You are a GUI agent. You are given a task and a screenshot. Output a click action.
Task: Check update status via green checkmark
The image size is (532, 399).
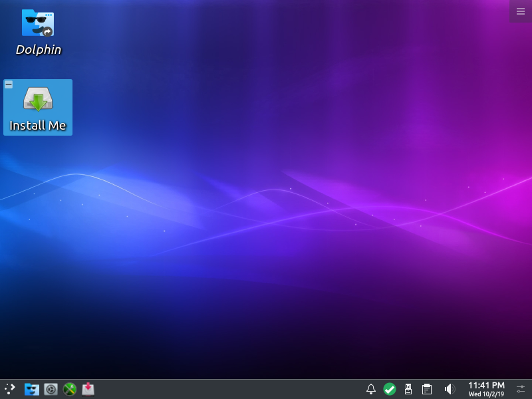point(390,389)
